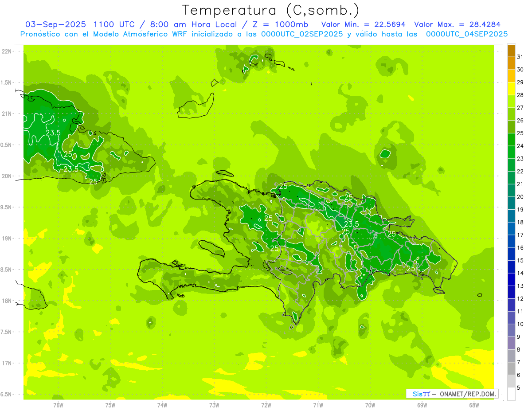Click the "23.5" contour label over Hispaniola
This screenshot has width=532, height=411.
(x=352, y=224)
